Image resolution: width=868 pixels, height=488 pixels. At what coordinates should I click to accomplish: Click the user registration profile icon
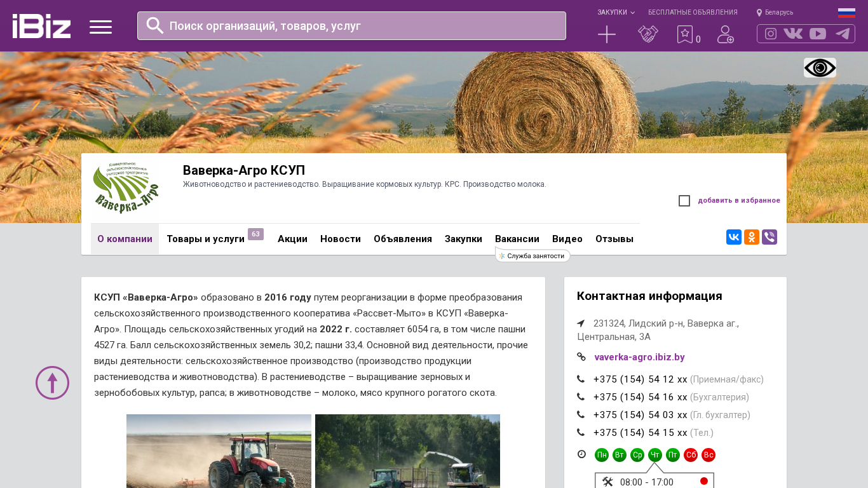pos(725,34)
